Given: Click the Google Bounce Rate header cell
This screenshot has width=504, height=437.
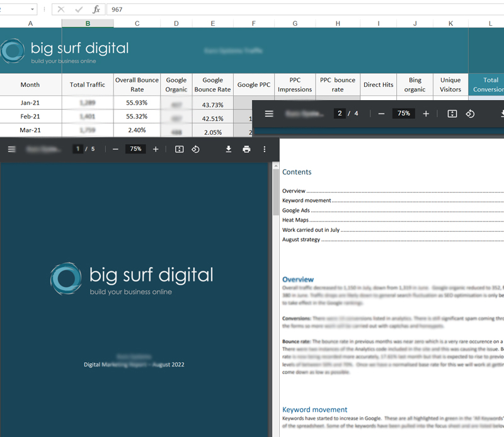Looking at the screenshot, I should click(212, 84).
